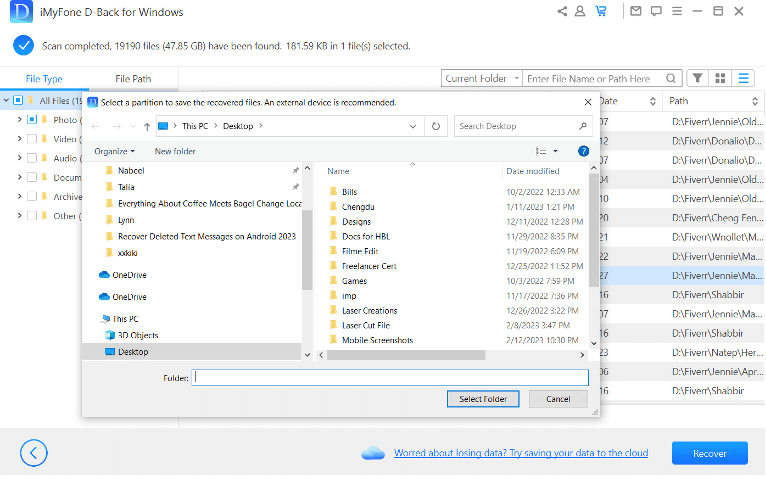Click the navigation pane vertical scrollbar
This screenshot has width=766, height=477.
point(307,249)
